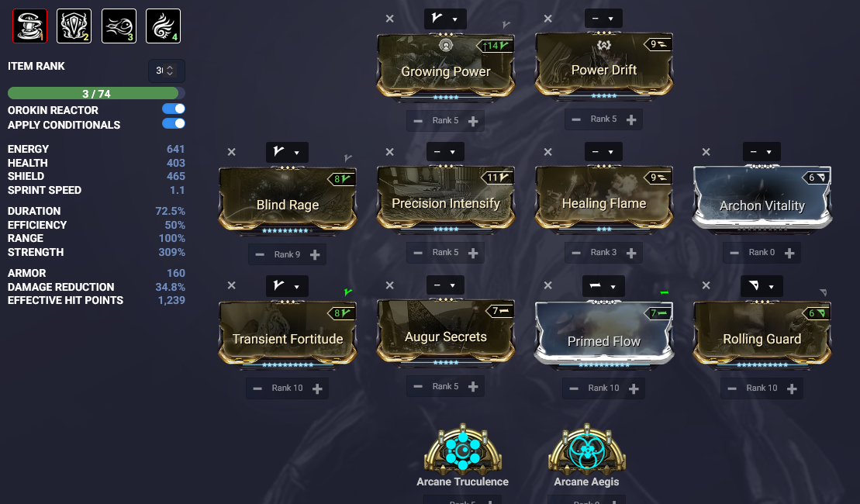
Task: Select the second ability icon
Action: point(74,26)
